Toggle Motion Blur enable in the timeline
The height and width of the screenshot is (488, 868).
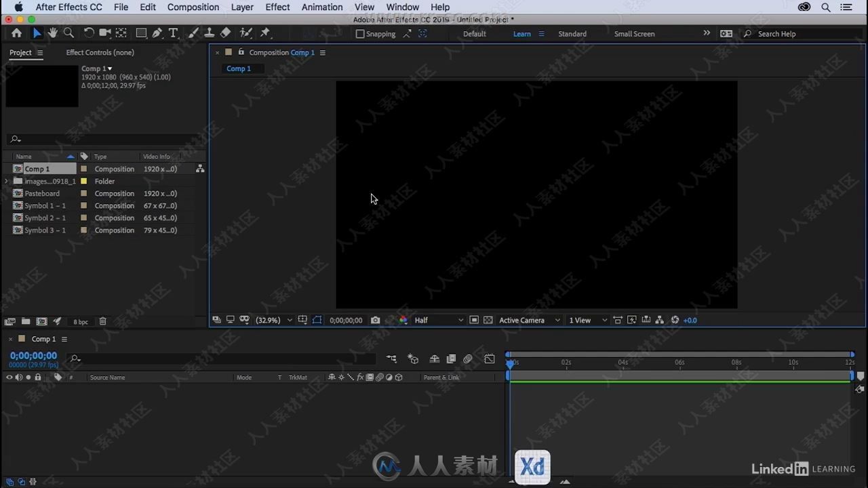tap(467, 359)
